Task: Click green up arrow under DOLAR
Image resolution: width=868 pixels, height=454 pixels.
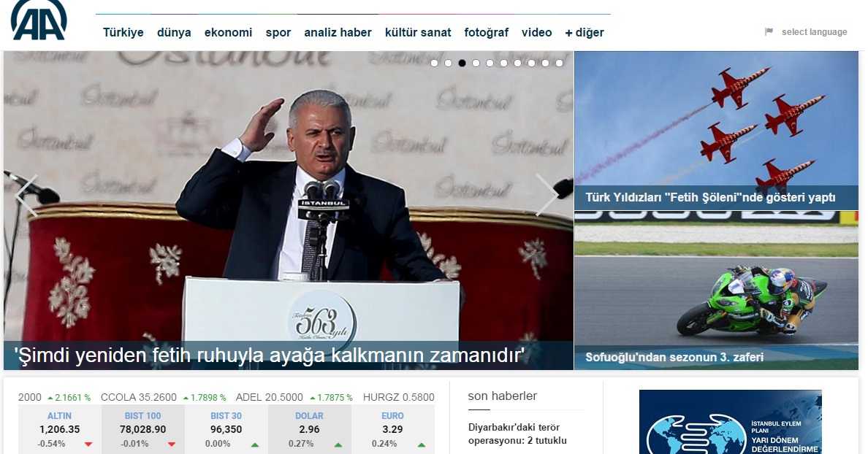Action: (x=338, y=444)
